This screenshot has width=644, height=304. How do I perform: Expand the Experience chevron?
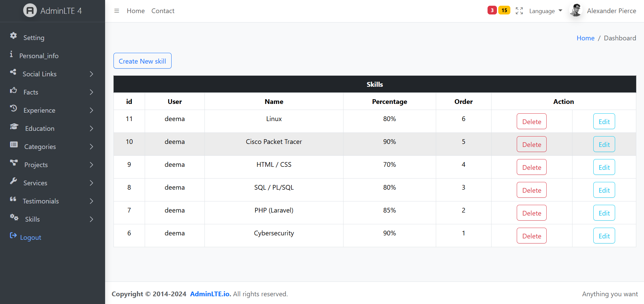coord(91,110)
